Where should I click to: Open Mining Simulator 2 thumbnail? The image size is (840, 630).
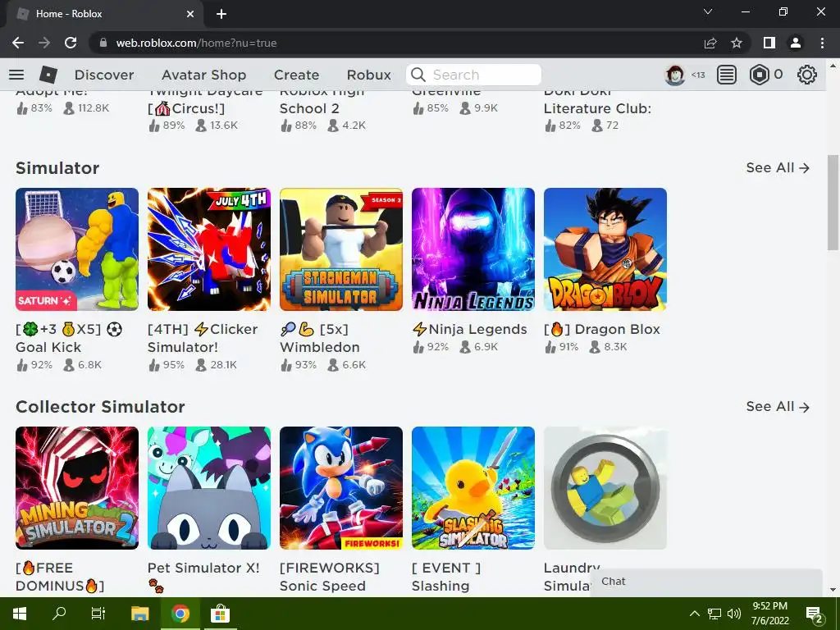click(76, 488)
